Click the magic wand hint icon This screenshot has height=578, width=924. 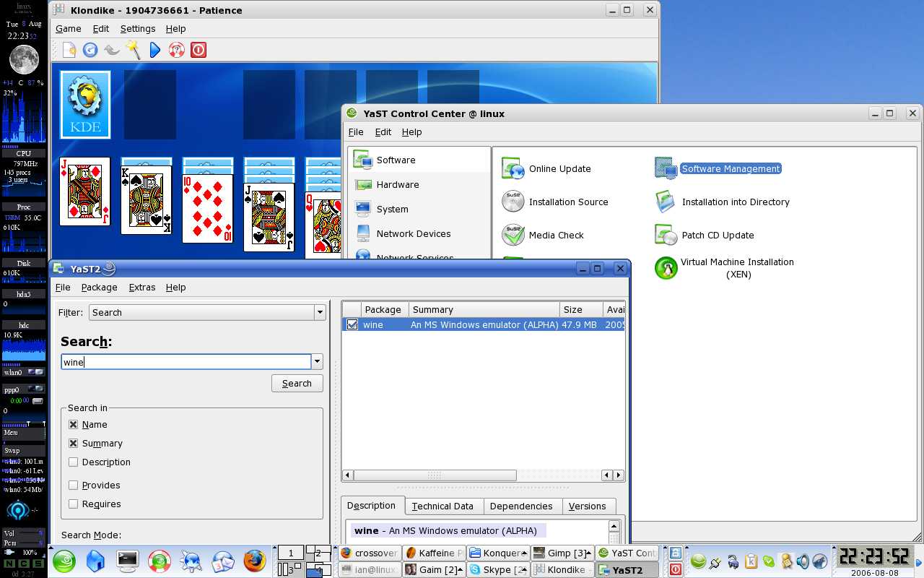coord(134,50)
